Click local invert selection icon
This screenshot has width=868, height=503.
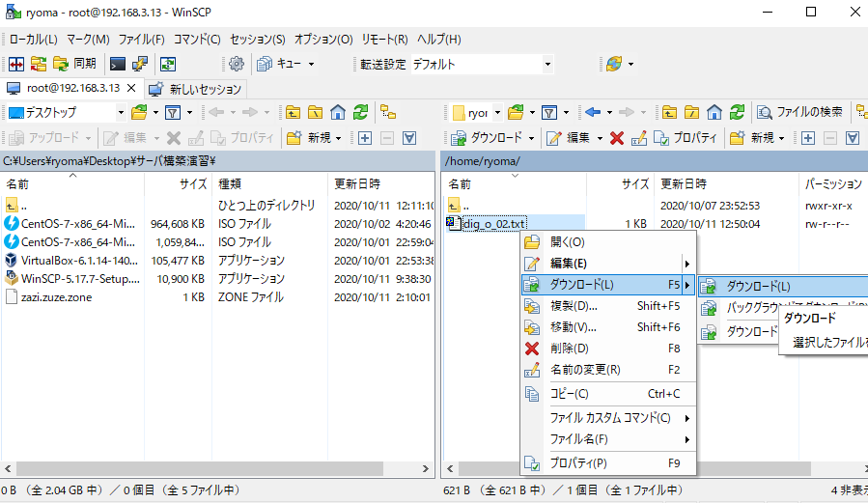tap(409, 138)
